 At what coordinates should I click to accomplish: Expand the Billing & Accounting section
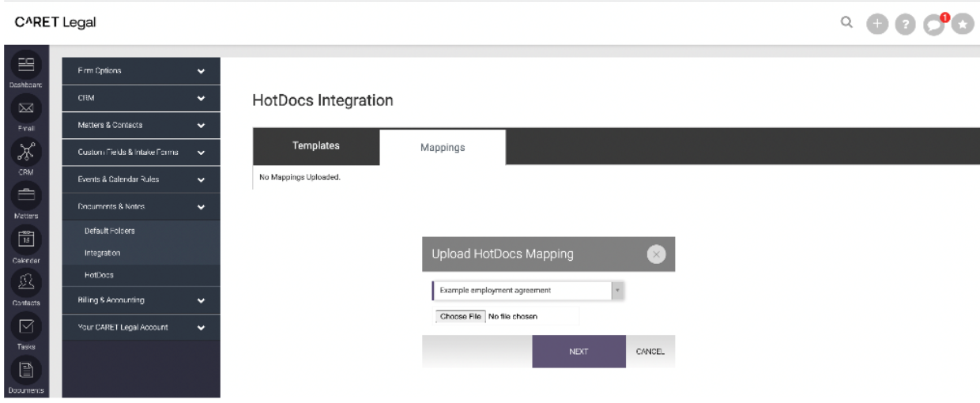pyautogui.click(x=141, y=300)
